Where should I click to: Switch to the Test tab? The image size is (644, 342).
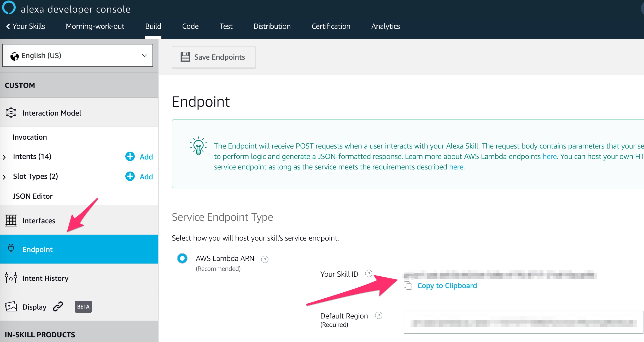click(226, 26)
